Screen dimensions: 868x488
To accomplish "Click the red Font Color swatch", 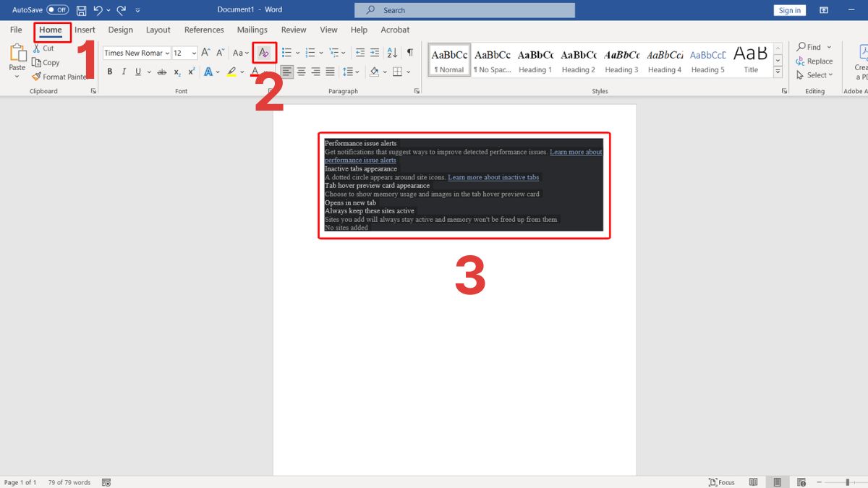I will click(254, 71).
